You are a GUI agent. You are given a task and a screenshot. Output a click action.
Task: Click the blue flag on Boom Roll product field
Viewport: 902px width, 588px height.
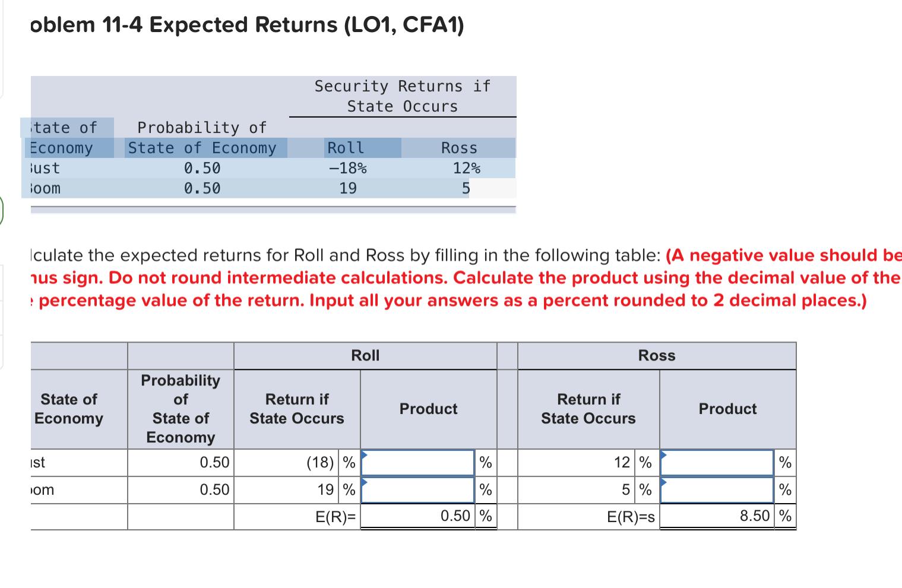(363, 482)
